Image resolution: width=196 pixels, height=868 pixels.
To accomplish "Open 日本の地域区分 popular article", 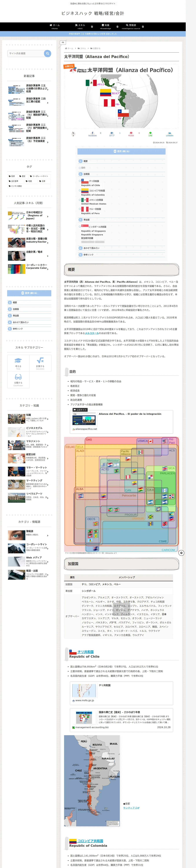I will [x=29, y=216].
